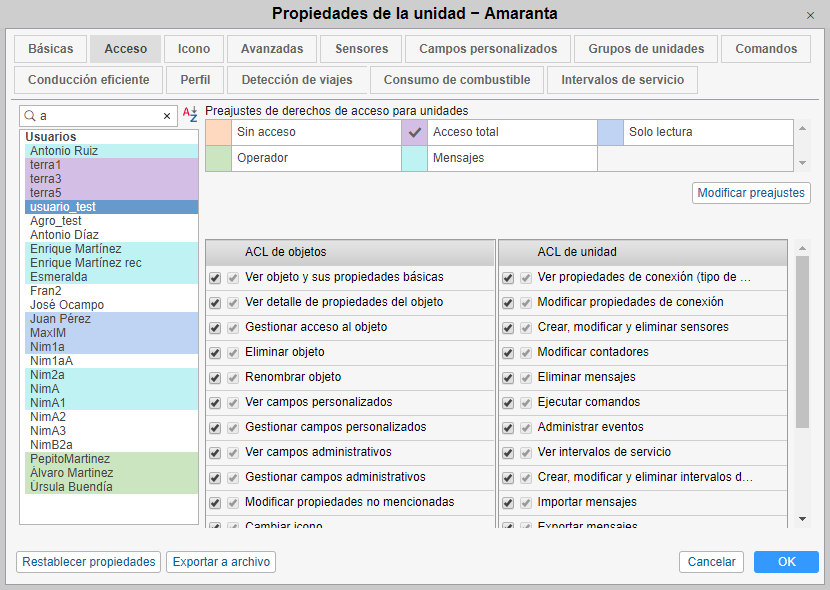Pick the 'Mensajes' access preset

458,158
